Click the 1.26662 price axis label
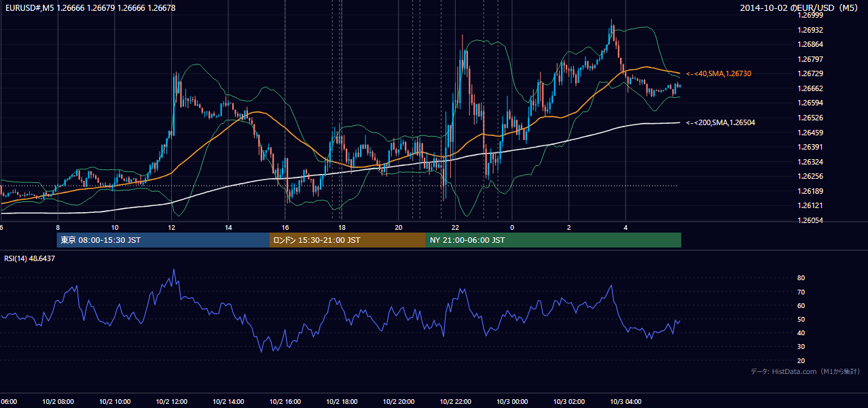The width and height of the screenshot is (868, 408). (x=810, y=88)
